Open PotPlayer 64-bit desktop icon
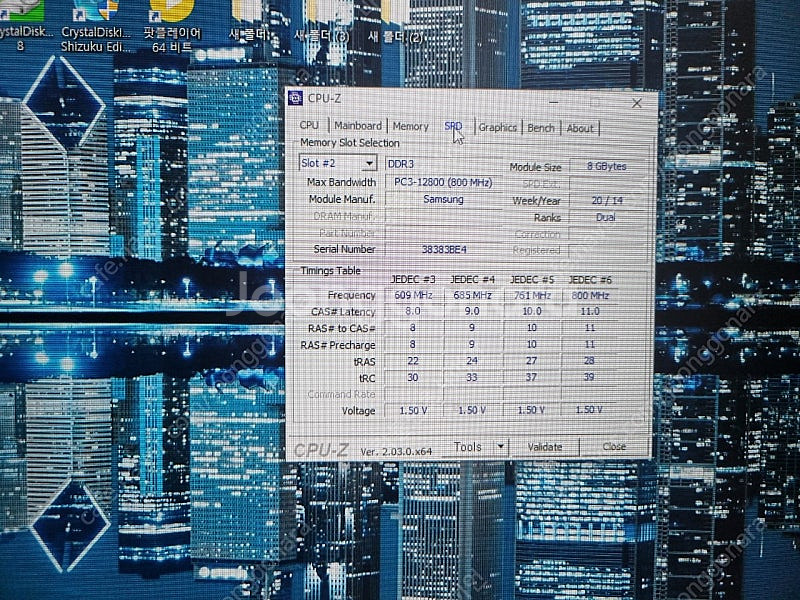 172,27
